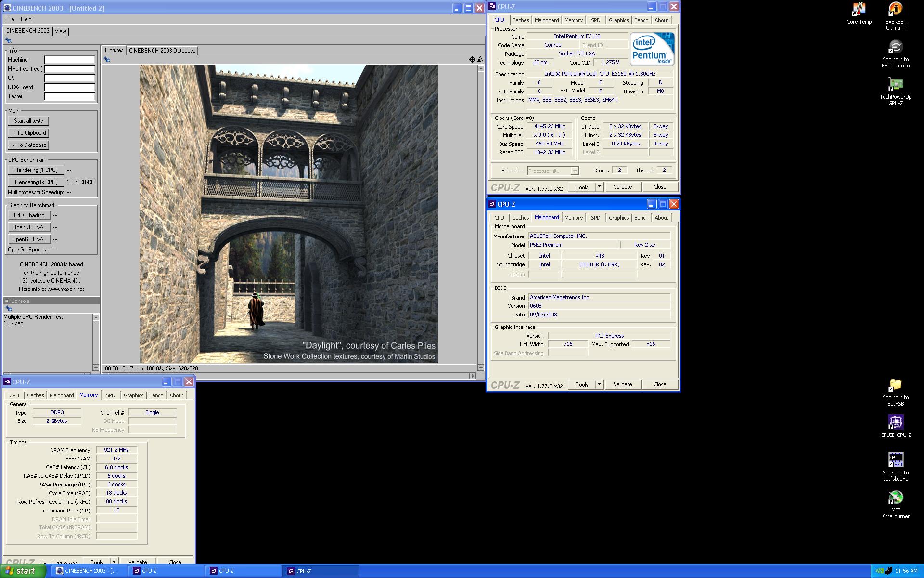The image size is (924, 578).
Task: Open the Help menu in CINEBENCH
Action: click(x=26, y=19)
